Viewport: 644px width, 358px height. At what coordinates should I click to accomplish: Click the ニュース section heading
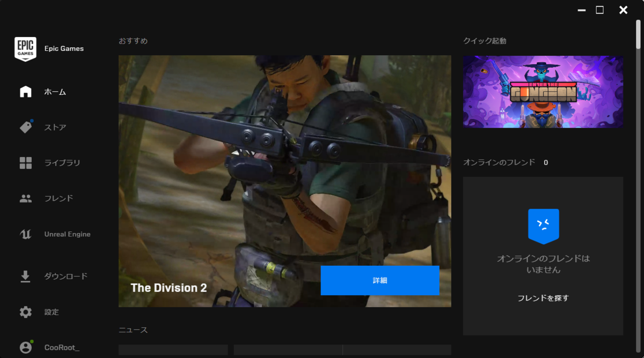133,330
